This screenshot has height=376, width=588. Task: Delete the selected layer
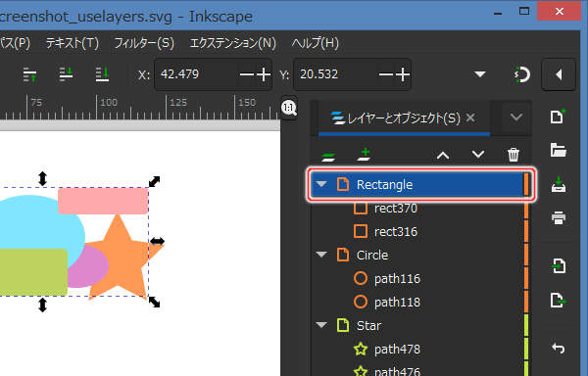[514, 155]
